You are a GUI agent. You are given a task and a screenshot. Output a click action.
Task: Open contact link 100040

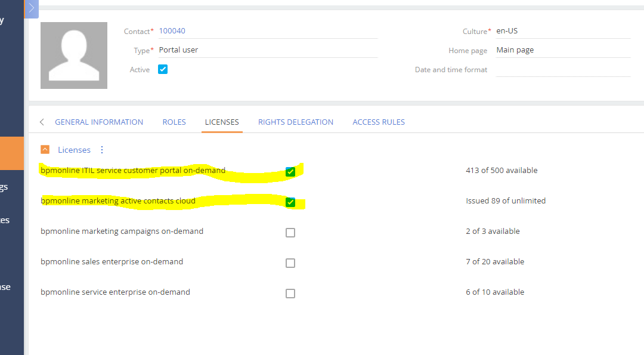pyautogui.click(x=172, y=31)
